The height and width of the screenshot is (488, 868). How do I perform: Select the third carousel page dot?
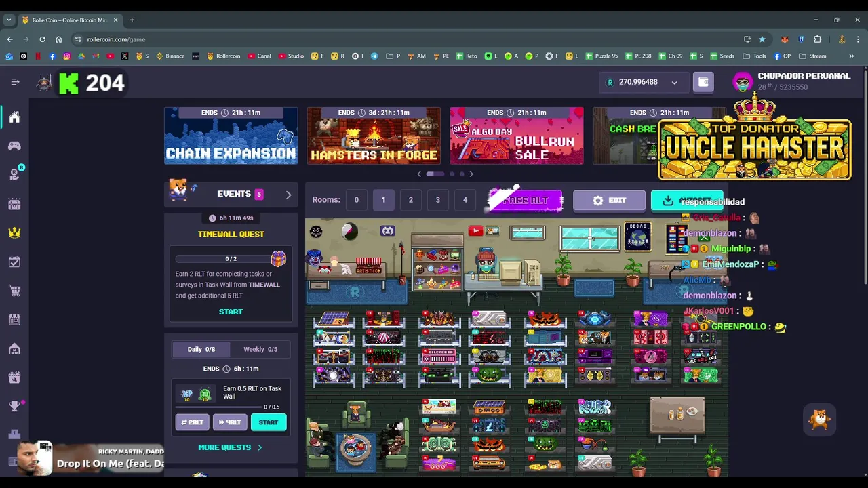click(x=462, y=174)
